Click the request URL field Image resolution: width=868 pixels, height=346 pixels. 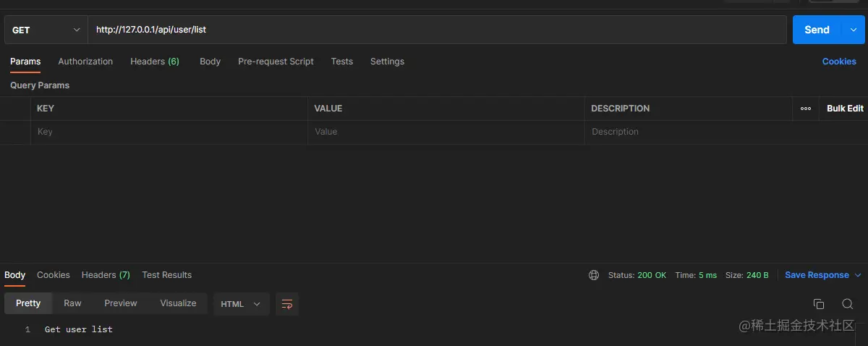(x=437, y=30)
